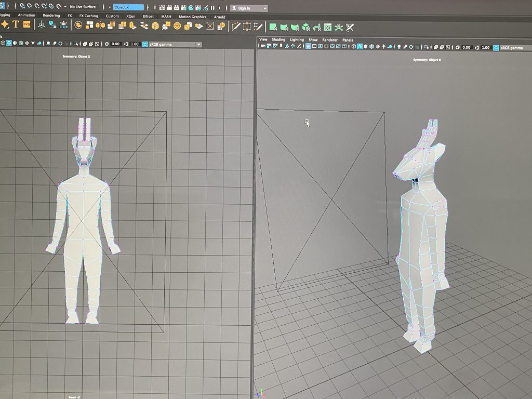The height and width of the screenshot is (399, 532).
Task: Open the Panels menu in perspective panel
Action: (x=347, y=39)
